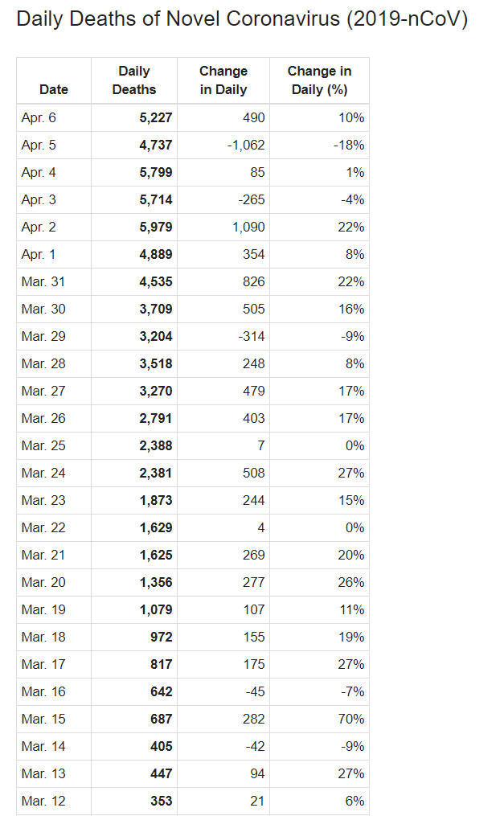Screen dimensions: 504x816
Task: Select the 5,979 daily deaths cell
Action: point(155,228)
